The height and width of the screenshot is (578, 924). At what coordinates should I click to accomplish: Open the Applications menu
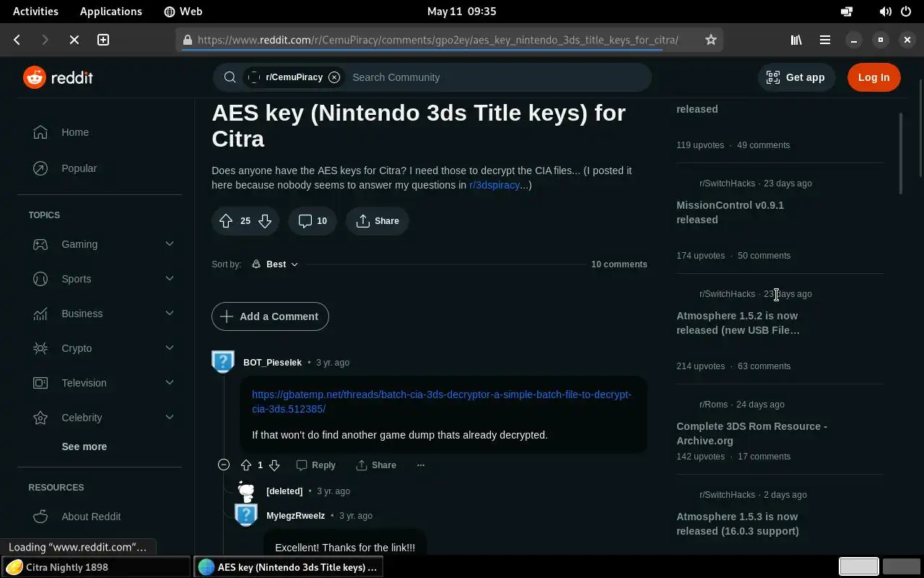(x=111, y=11)
